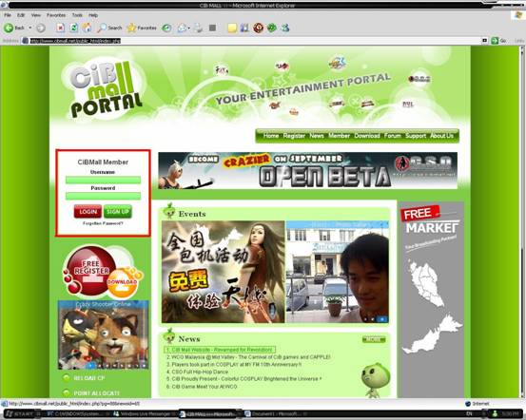Click the Forum link in navigation bar
Screen dimensions: 526x420
tap(392, 136)
